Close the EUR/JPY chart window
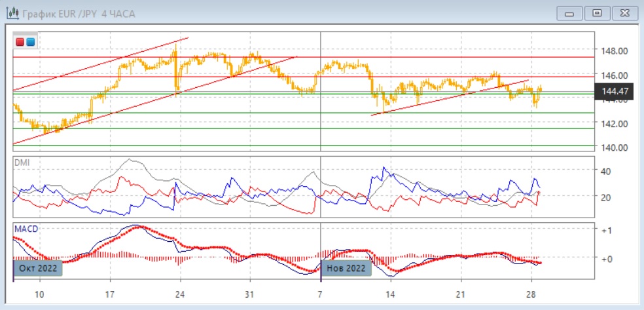This screenshot has width=644, height=310. (x=624, y=13)
